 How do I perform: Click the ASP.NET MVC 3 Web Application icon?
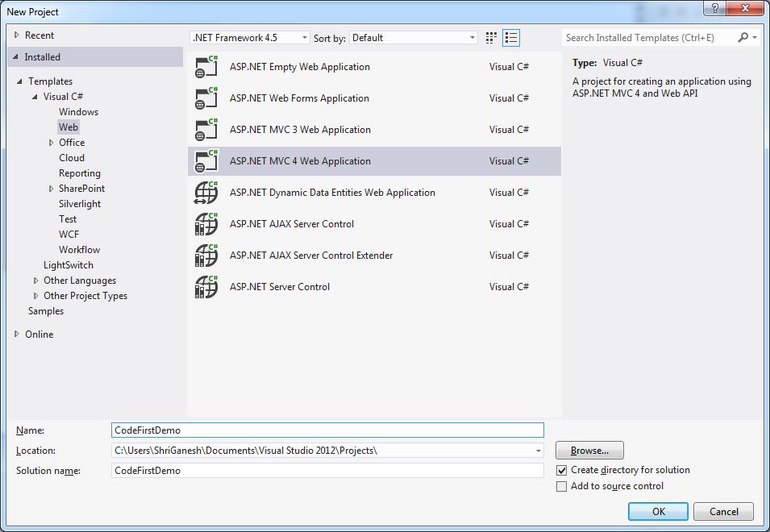pyautogui.click(x=206, y=130)
